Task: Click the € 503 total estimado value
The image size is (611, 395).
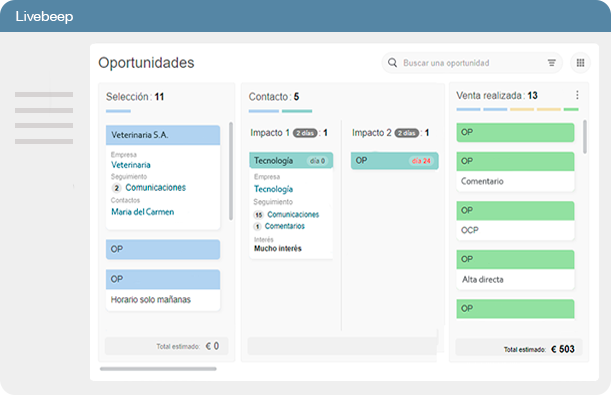Action: point(563,349)
